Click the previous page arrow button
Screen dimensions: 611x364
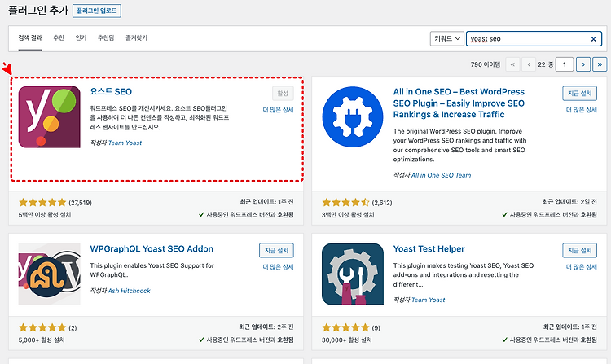529,64
